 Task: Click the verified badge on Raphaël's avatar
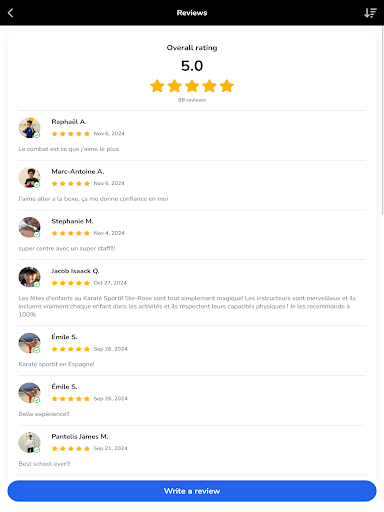[37, 135]
